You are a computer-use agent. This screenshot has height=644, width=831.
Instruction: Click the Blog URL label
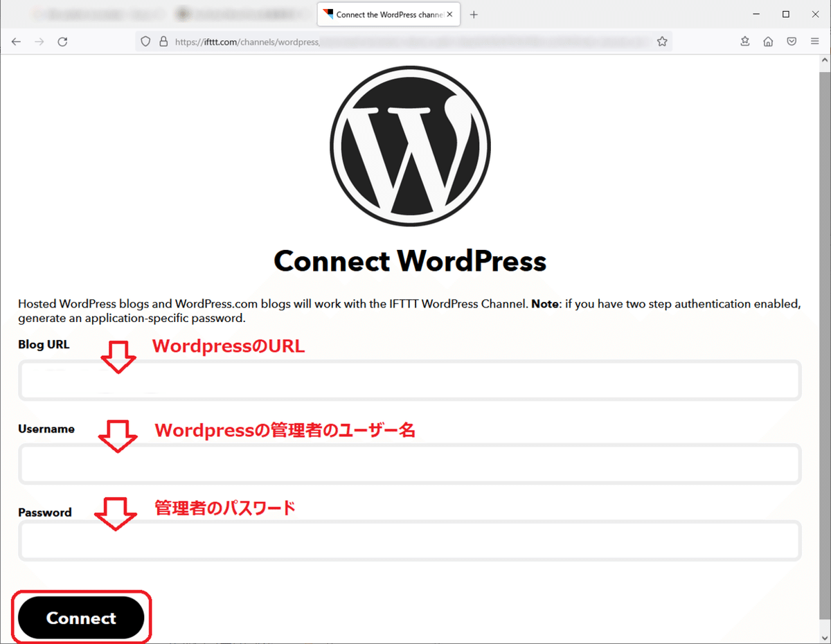coord(44,344)
